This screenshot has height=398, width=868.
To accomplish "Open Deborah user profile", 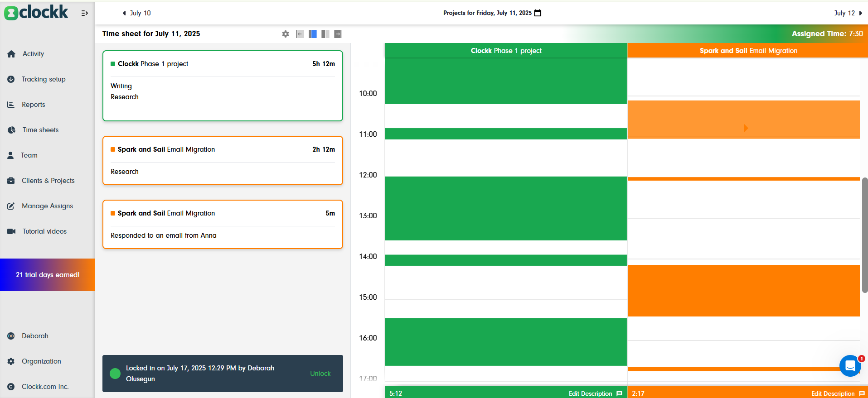I will pos(35,336).
